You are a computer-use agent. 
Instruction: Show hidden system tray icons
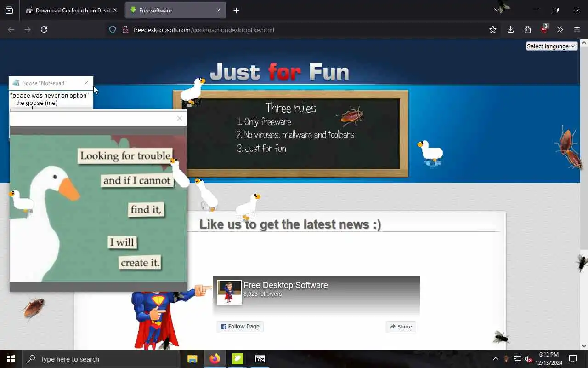pos(495,359)
